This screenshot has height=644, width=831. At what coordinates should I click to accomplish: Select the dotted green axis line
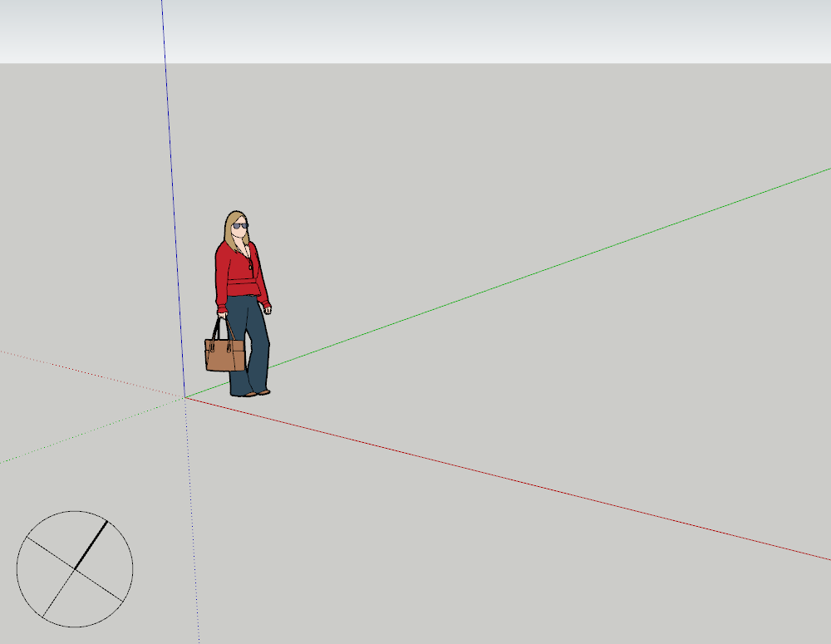coord(83,434)
